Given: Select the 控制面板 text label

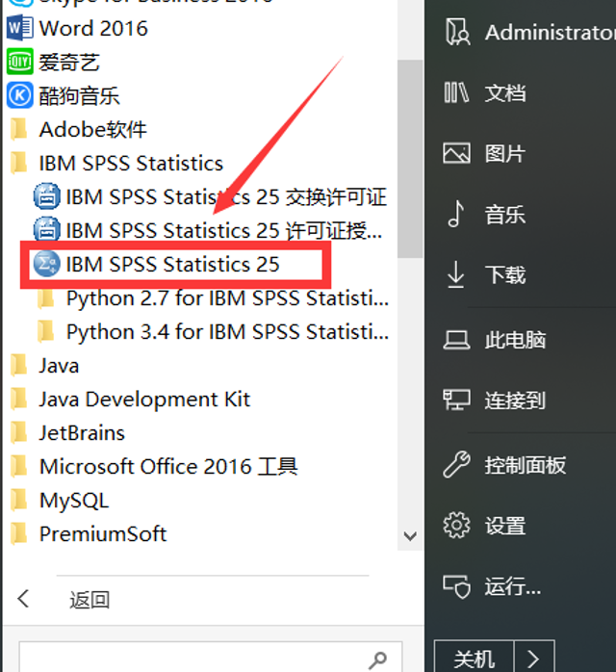Looking at the screenshot, I should click(x=526, y=465).
